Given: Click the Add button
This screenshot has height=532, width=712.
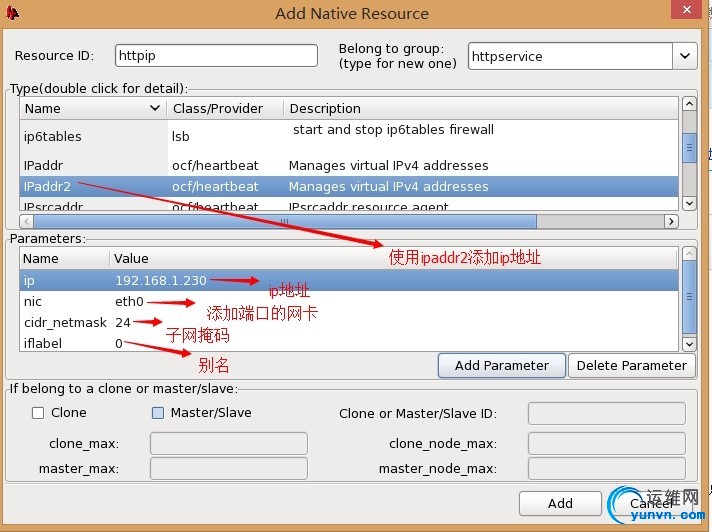Looking at the screenshot, I should click(560, 503).
